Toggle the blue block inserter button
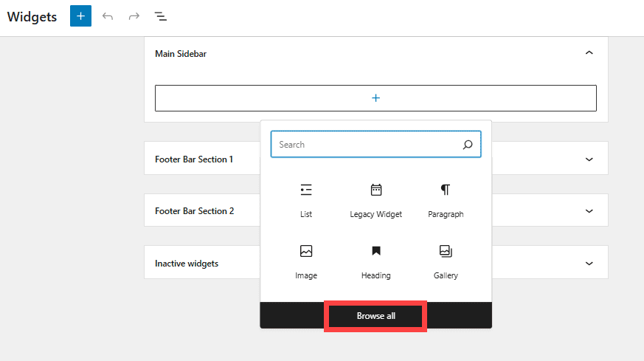This screenshot has width=644, height=361. pyautogui.click(x=80, y=16)
